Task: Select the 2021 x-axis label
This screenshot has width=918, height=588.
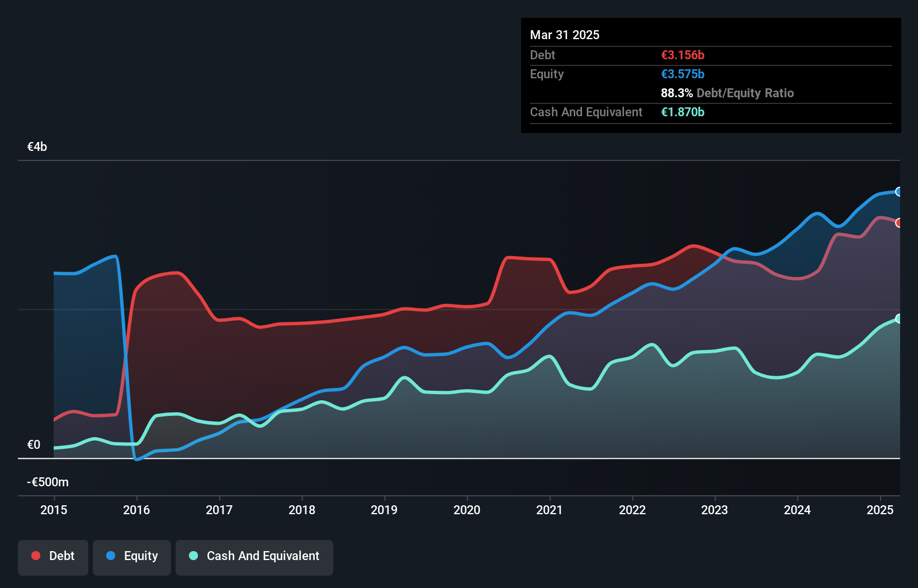Action: pos(550,510)
